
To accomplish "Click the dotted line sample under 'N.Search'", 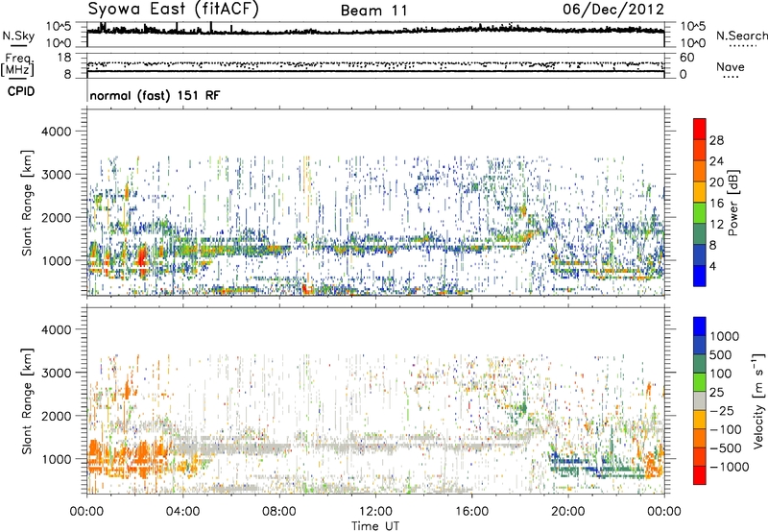I will [742, 46].
